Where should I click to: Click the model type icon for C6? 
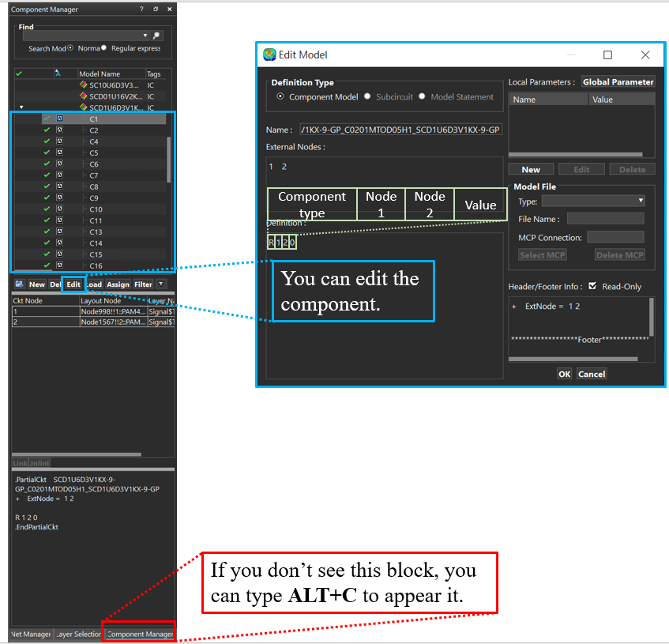(60, 164)
